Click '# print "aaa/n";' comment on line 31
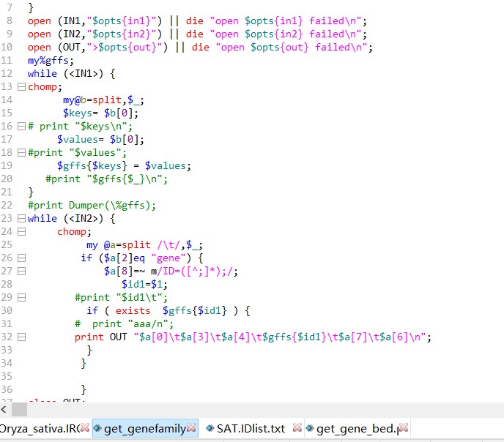 pos(124,324)
